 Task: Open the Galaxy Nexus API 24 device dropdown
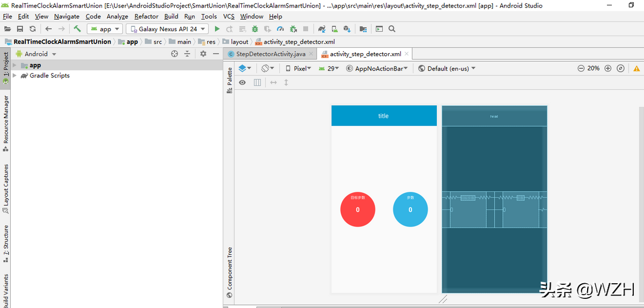coord(167,29)
